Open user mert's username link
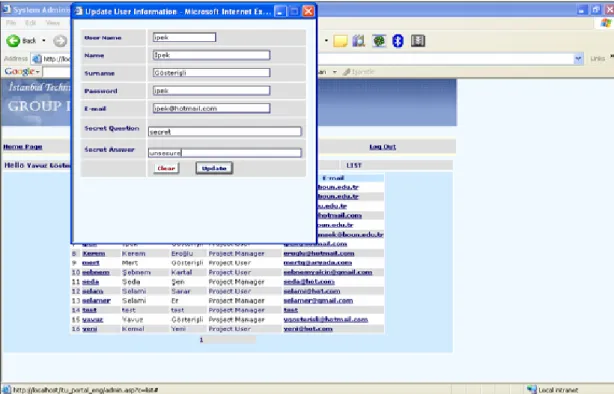Image resolution: width=614 pixels, height=394 pixels. pos(91,263)
